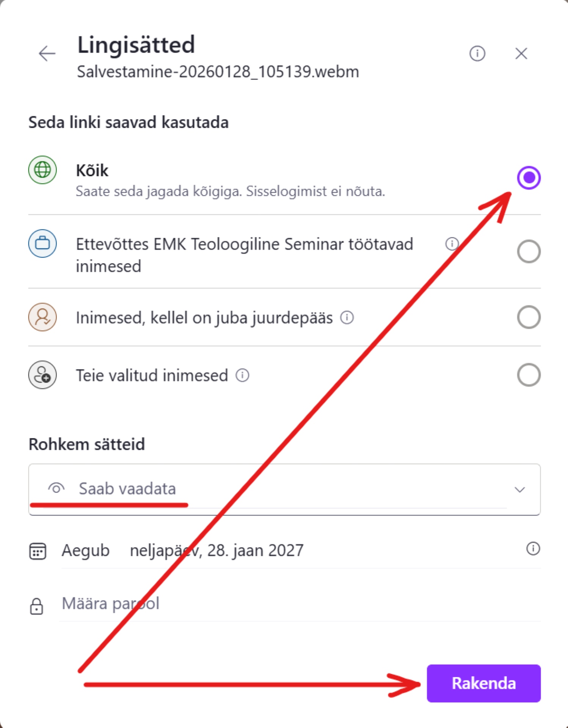Click info icon next to Teie valitud inimesed

242,375
